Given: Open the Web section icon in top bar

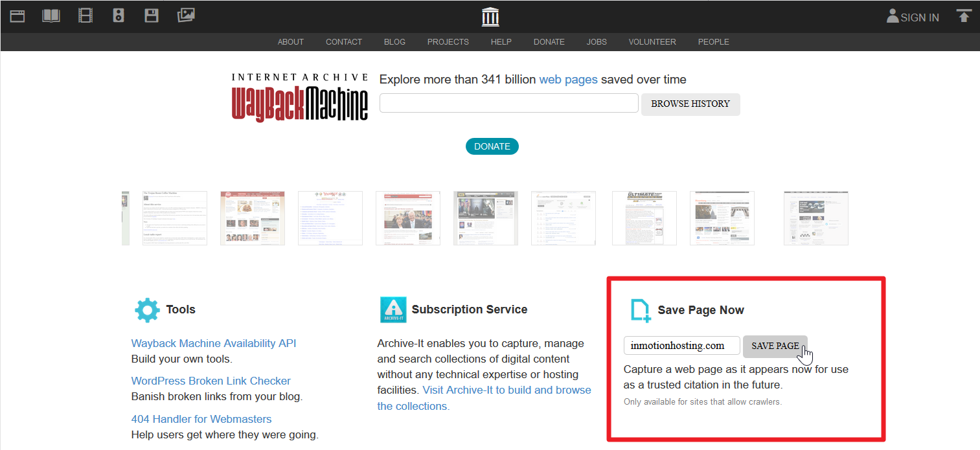Looking at the screenshot, I should [17, 16].
